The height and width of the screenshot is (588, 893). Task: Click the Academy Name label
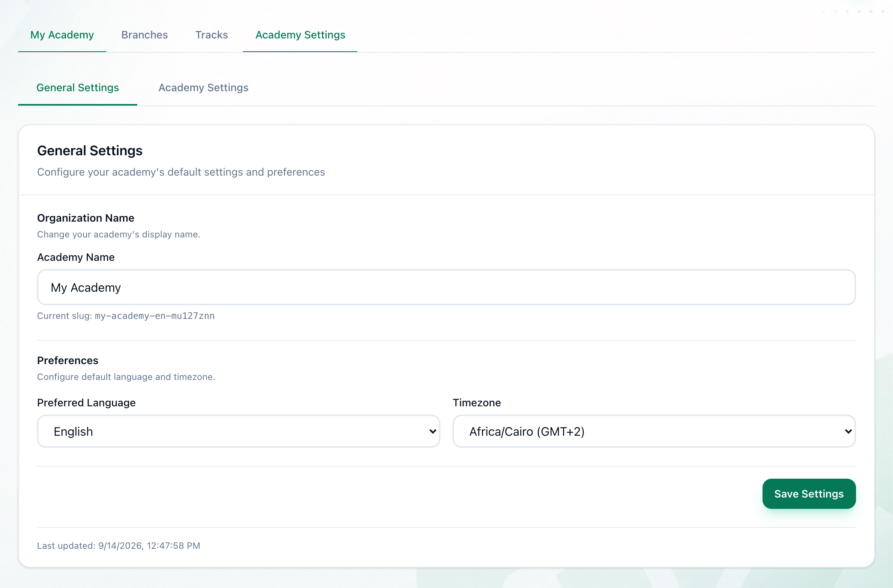(x=76, y=257)
